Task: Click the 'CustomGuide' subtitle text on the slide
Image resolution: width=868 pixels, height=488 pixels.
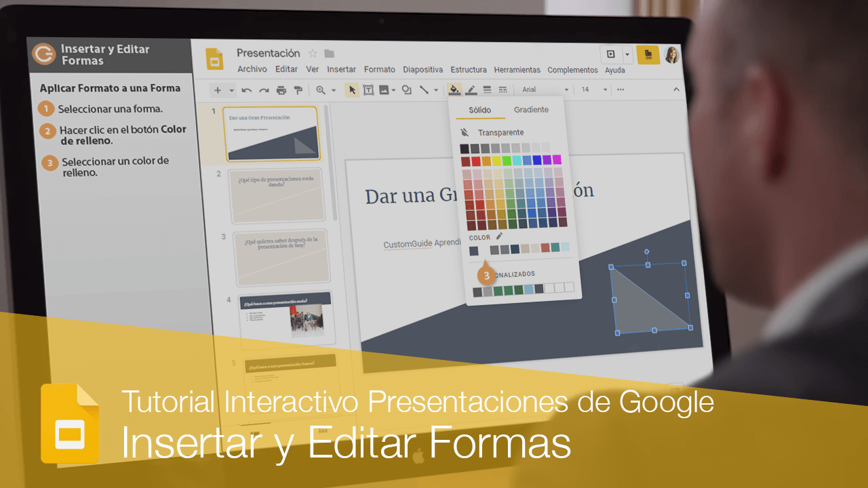Action: click(408, 244)
